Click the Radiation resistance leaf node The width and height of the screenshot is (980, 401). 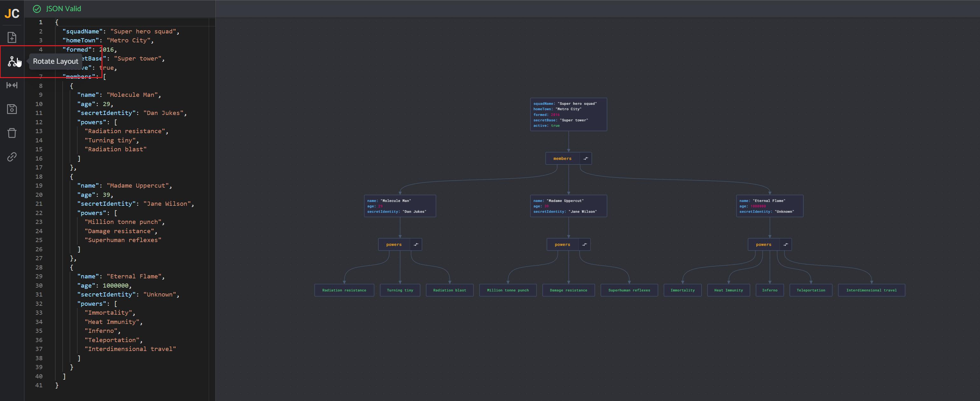[344, 290]
